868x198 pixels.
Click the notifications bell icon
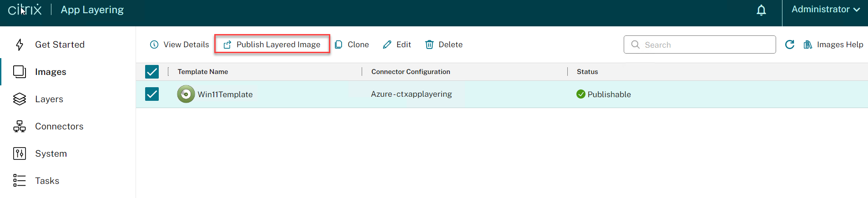pyautogui.click(x=761, y=10)
